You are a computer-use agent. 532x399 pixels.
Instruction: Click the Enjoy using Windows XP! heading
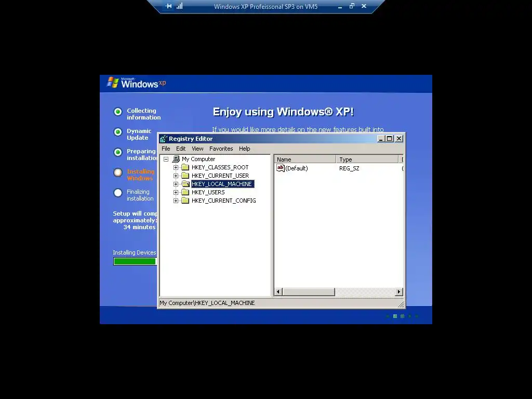pyautogui.click(x=283, y=112)
